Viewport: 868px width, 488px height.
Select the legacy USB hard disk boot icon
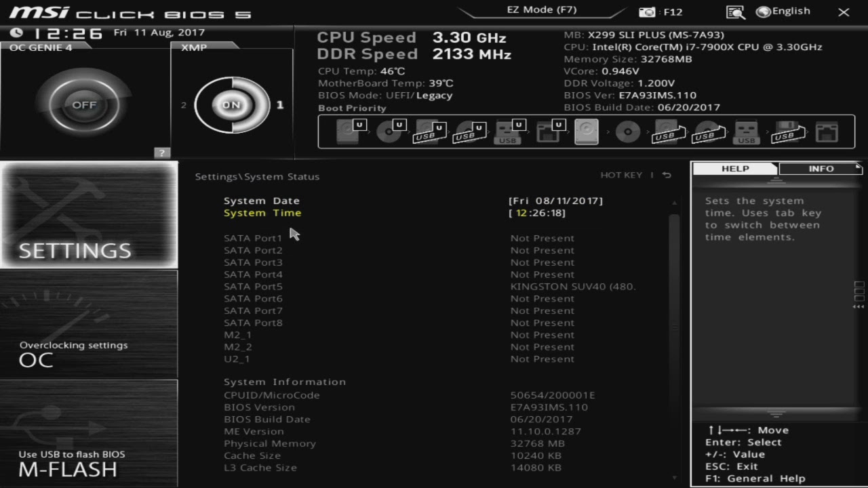click(667, 131)
